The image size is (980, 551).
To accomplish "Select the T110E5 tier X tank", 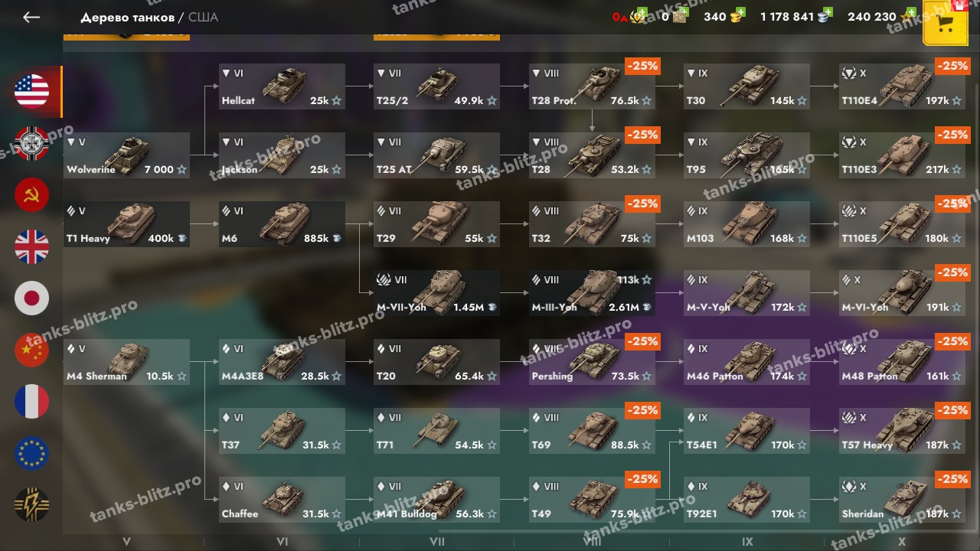I will click(902, 224).
